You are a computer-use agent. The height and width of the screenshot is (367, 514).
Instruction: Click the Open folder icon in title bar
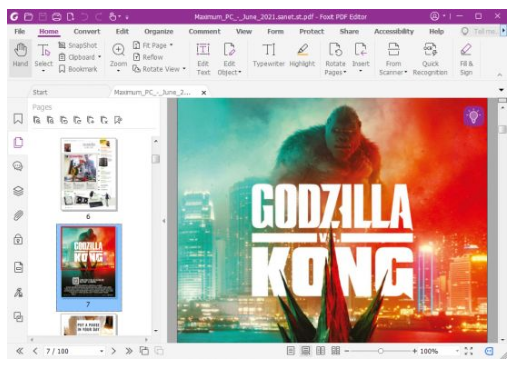coord(28,16)
